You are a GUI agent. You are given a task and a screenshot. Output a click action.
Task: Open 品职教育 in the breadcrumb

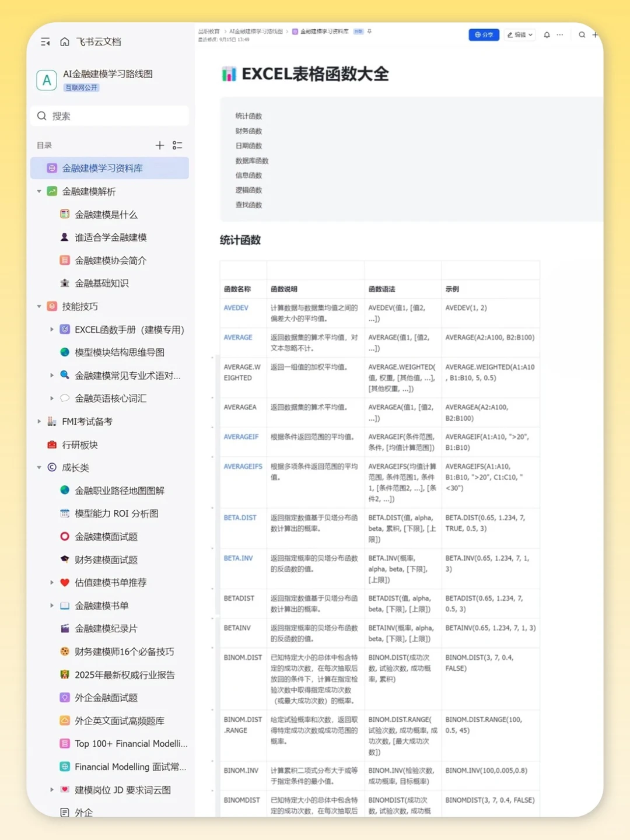[210, 31]
